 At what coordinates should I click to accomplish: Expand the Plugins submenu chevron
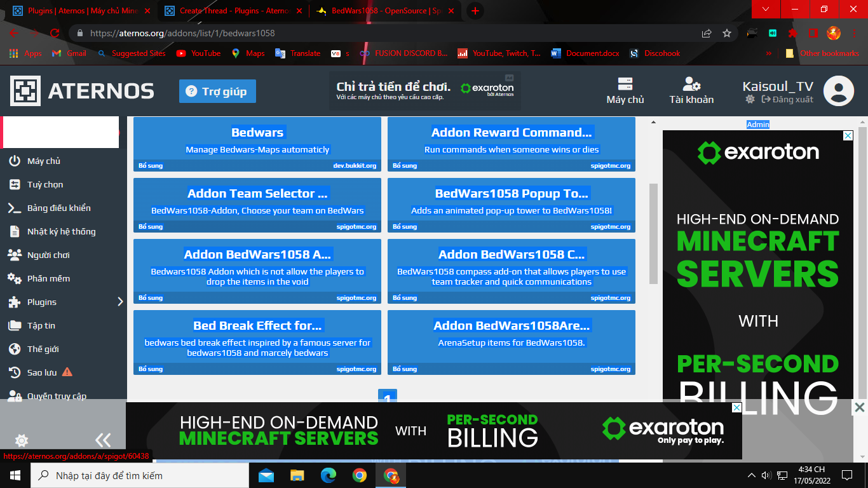120,302
